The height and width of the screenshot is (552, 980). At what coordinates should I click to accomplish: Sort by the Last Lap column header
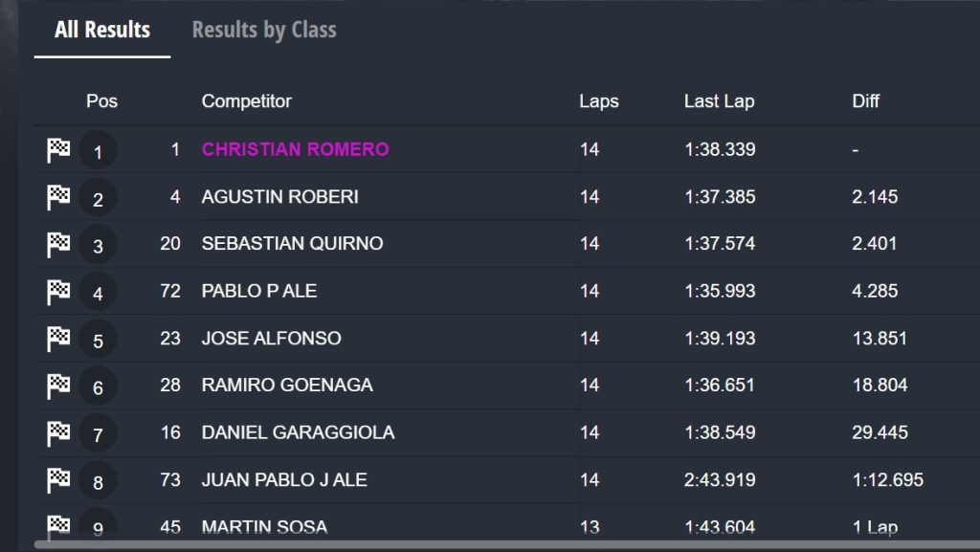click(x=719, y=101)
